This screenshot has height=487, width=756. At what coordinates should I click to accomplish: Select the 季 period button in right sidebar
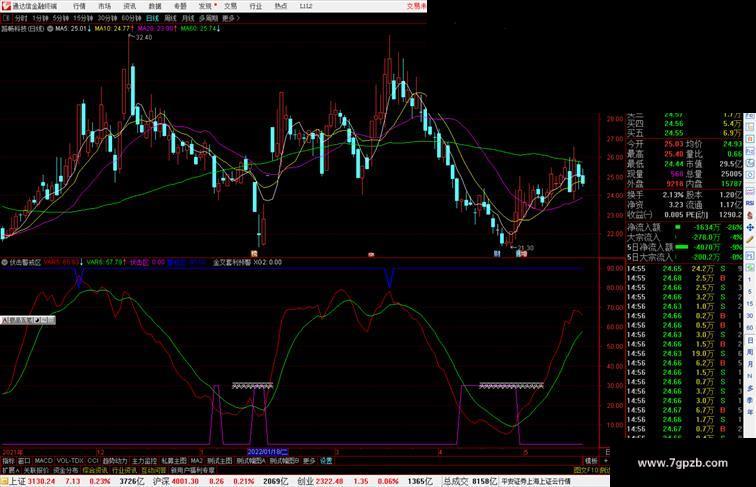click(750, 400)
